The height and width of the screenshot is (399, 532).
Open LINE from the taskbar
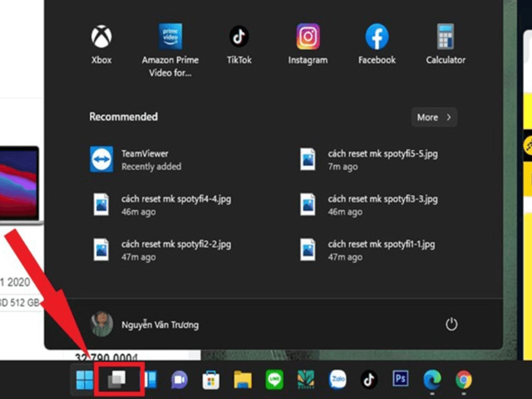point(274,380)
